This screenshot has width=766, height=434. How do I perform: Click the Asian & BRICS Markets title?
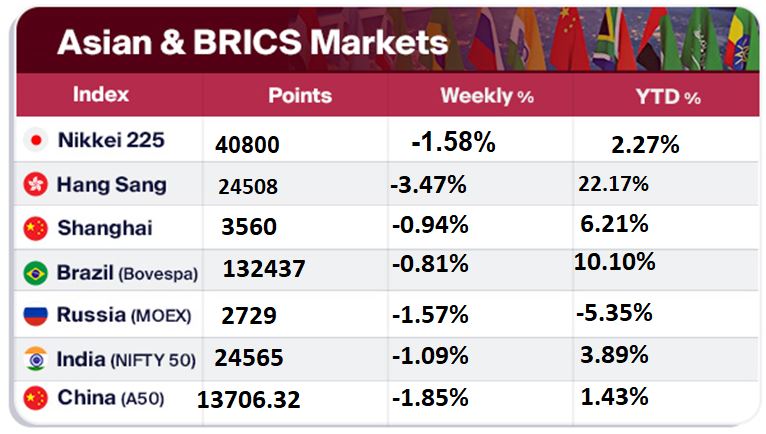tap(252, 42)
